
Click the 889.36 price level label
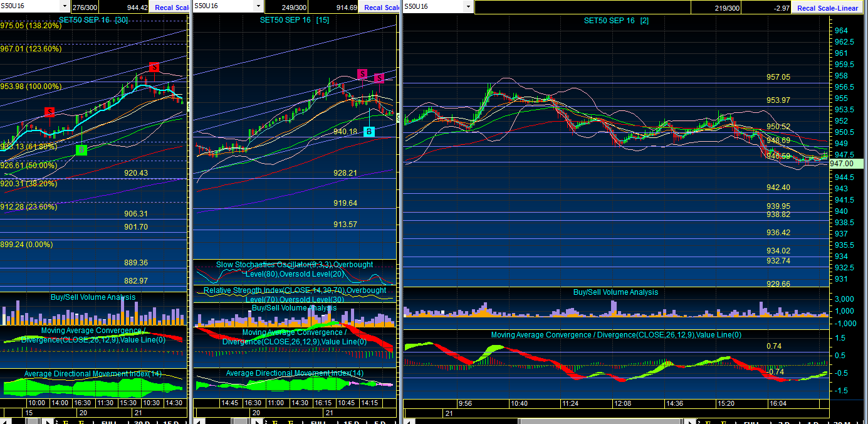136,263
